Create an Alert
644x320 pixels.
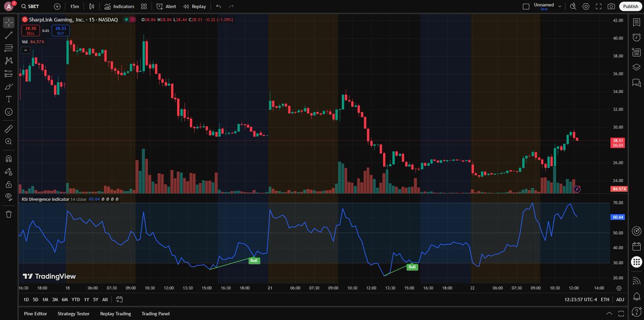click(x=166, y=6)
